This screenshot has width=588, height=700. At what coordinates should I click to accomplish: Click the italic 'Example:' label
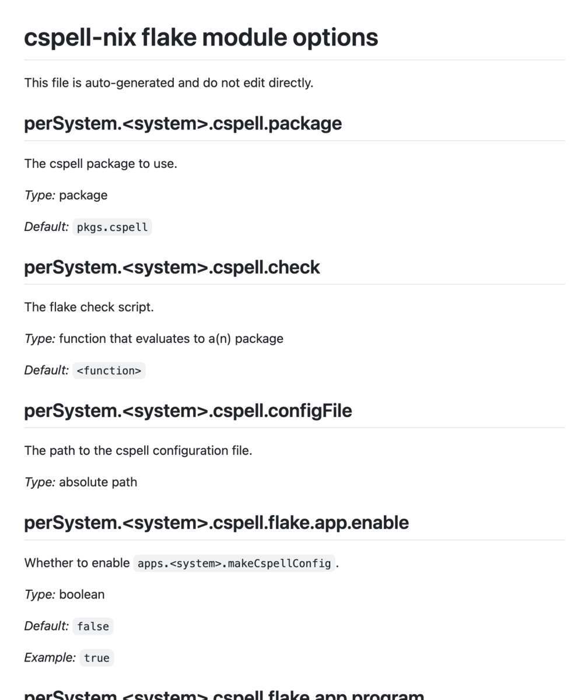tap(50, 658)
